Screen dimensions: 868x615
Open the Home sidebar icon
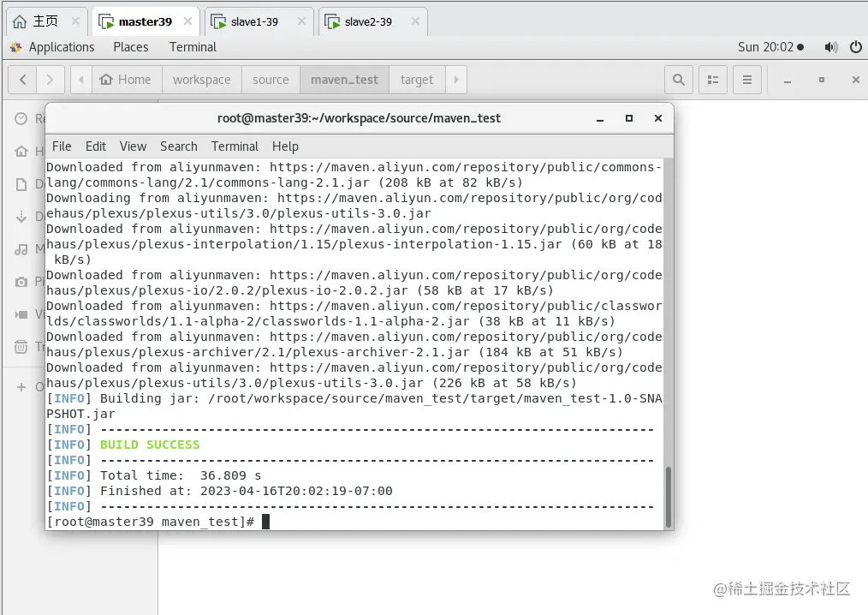point(21,152)
